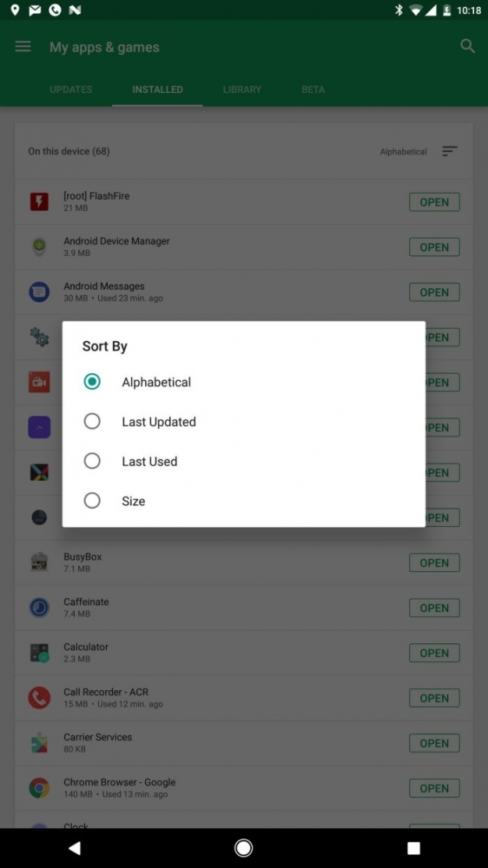Open the Alphabetical sort dropdown label

tap(403, 152)
